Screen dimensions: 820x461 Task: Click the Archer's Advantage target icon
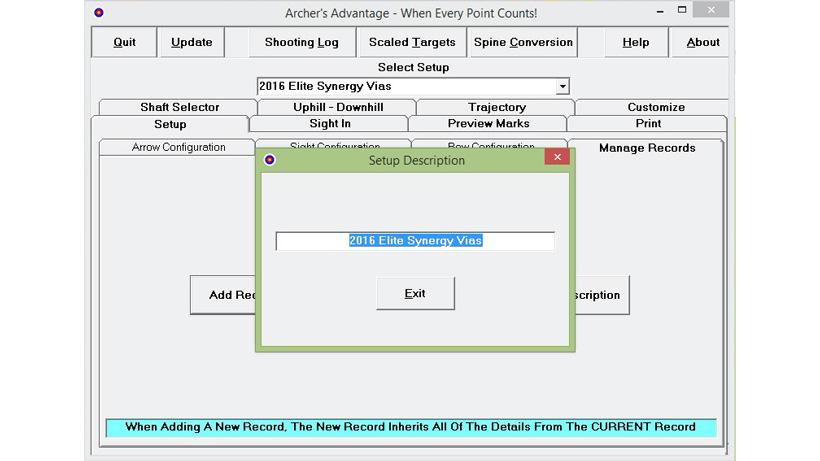click(x=98, y=13)
